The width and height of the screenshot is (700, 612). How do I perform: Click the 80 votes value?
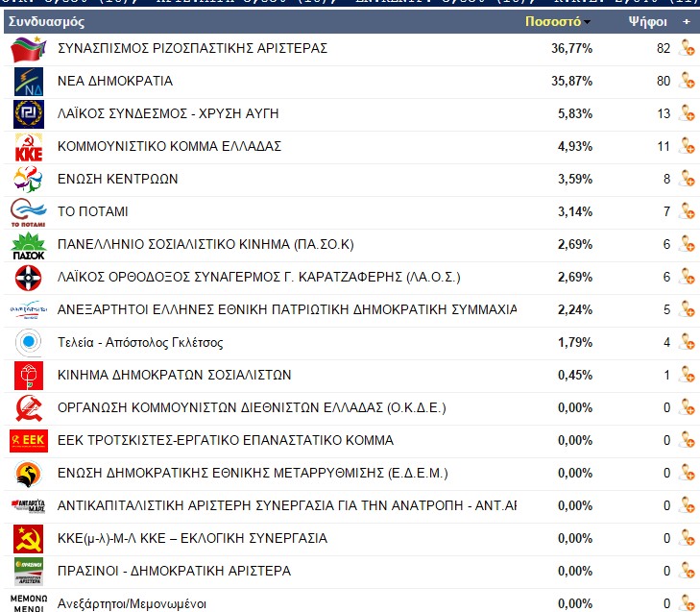point(664,81)
